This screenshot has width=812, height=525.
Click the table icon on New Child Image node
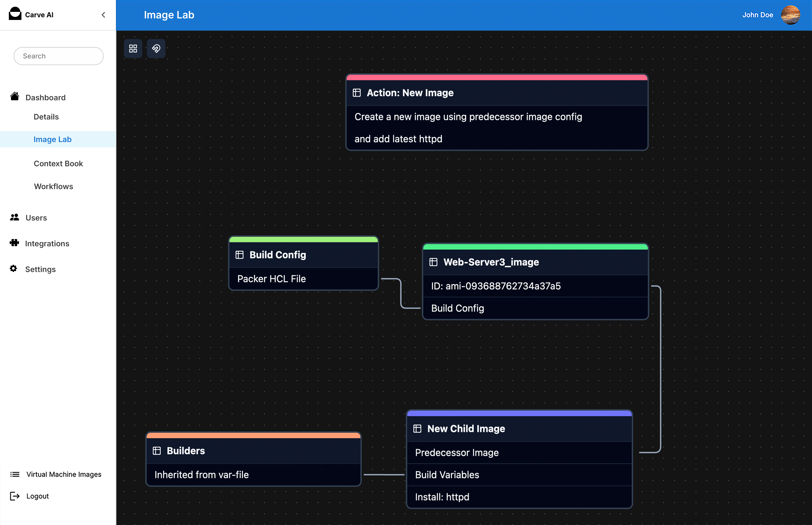(417, 429)
